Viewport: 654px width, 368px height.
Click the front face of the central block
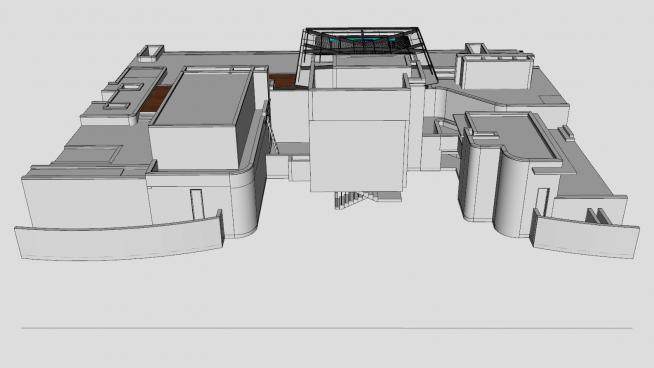click(357, 156)
